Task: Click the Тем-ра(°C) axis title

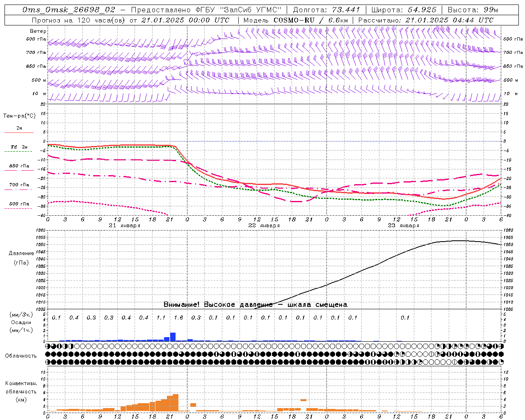Action: tap(19, 116)
